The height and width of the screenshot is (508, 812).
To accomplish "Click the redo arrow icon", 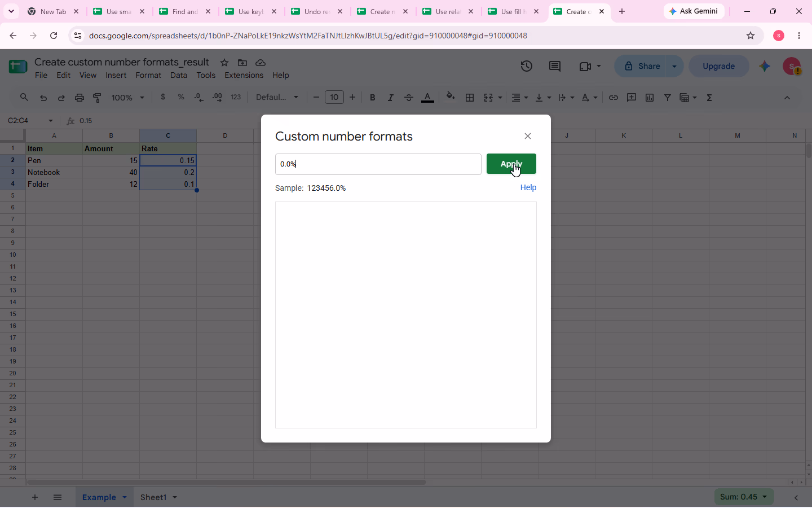I will point(61,98).
